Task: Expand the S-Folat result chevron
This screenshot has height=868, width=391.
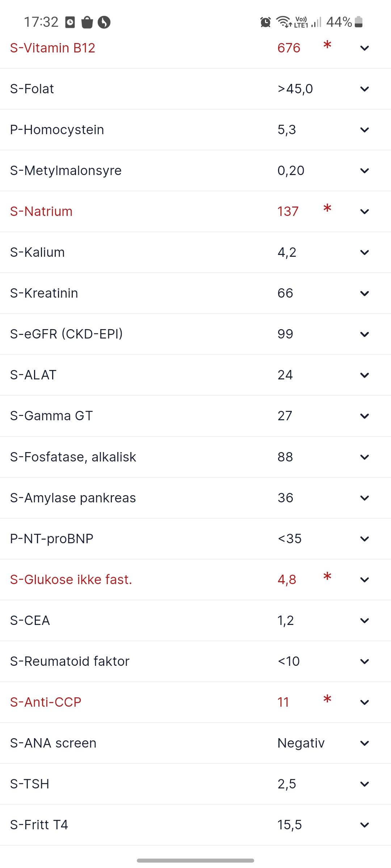Action: [x=365, y=89]
